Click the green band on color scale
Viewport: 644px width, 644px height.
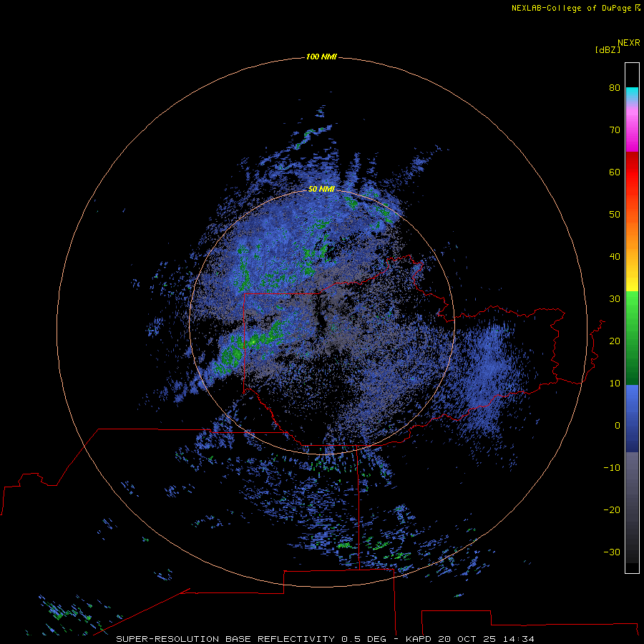point(632,338)
